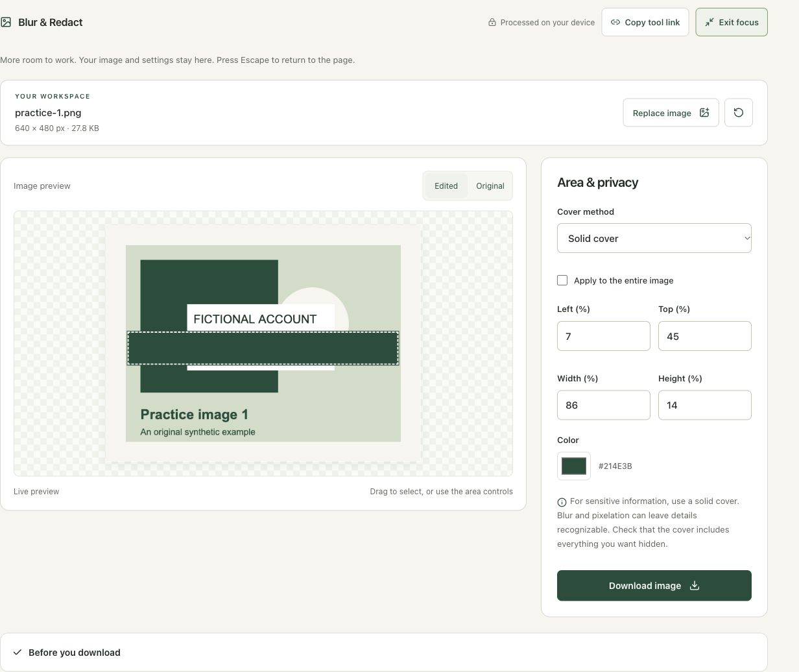
Task: Click the reset circular arrow icon
Action: click(739, 113)
